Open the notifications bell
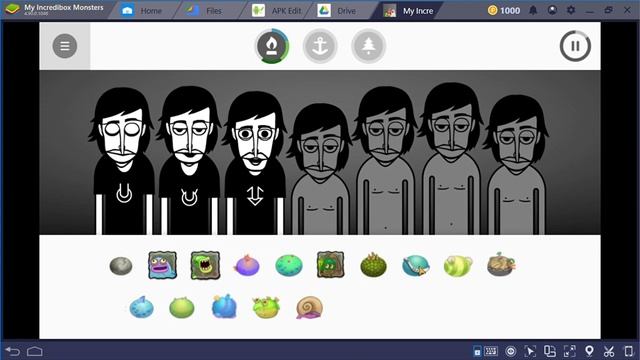640x360 pixels. [x=533, y=11]
